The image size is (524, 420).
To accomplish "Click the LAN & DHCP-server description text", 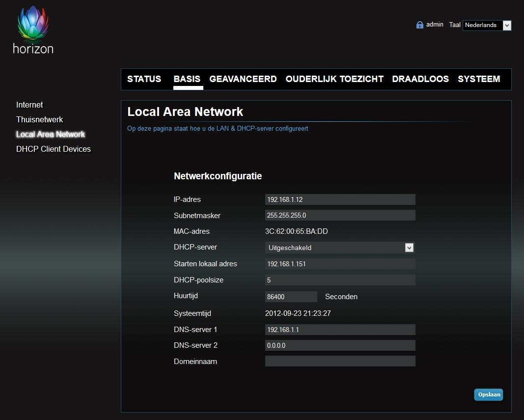I will coord(218,128).
